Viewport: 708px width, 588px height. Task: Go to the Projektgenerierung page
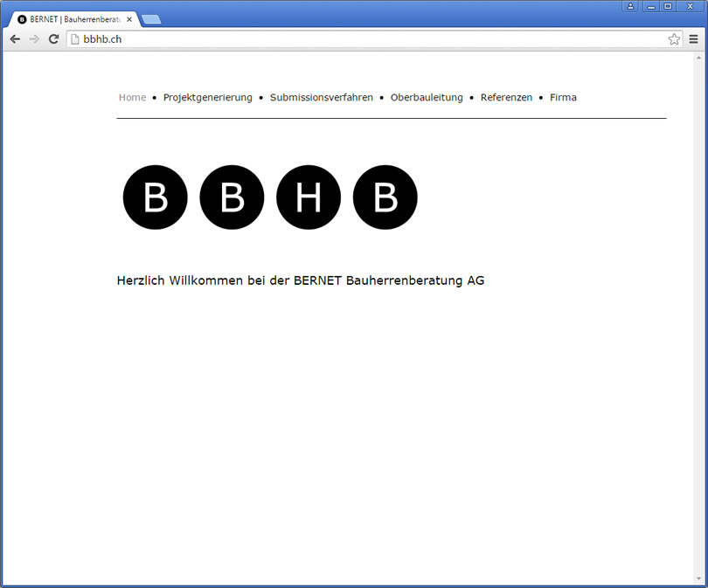207,98
